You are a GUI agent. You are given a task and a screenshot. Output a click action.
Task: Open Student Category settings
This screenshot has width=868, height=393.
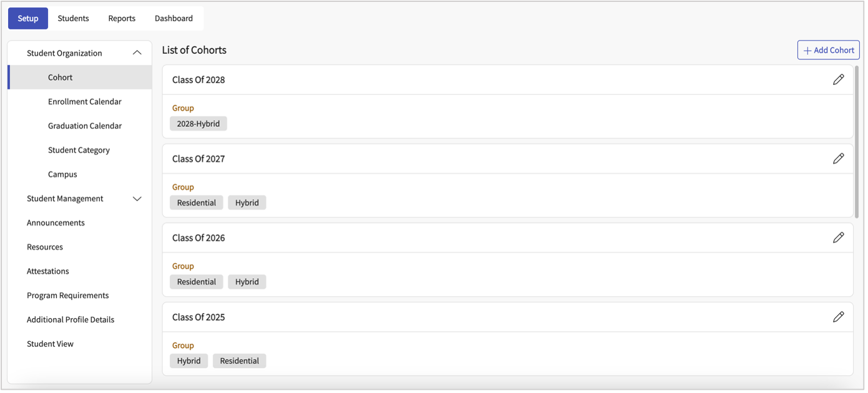79,150
